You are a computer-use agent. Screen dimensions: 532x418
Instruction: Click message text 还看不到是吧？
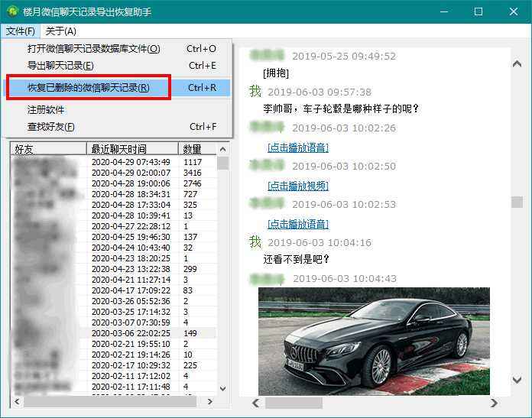pos(297,259)
